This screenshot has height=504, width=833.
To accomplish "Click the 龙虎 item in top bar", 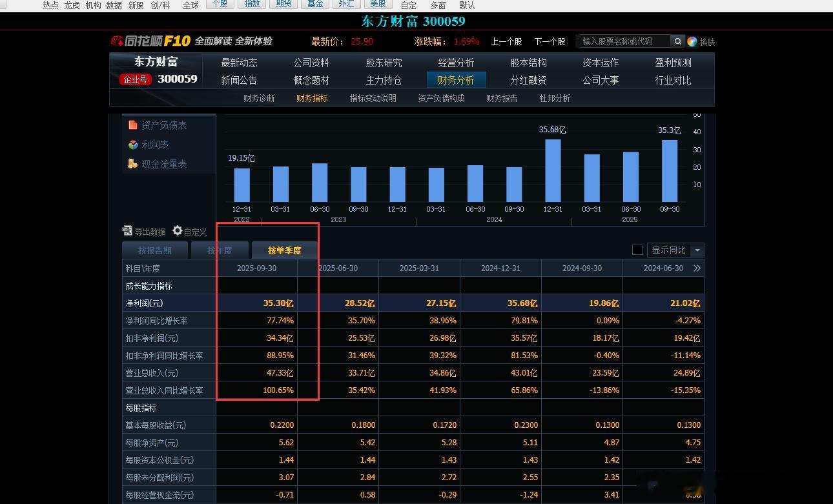I will click(x=72, y=5).
